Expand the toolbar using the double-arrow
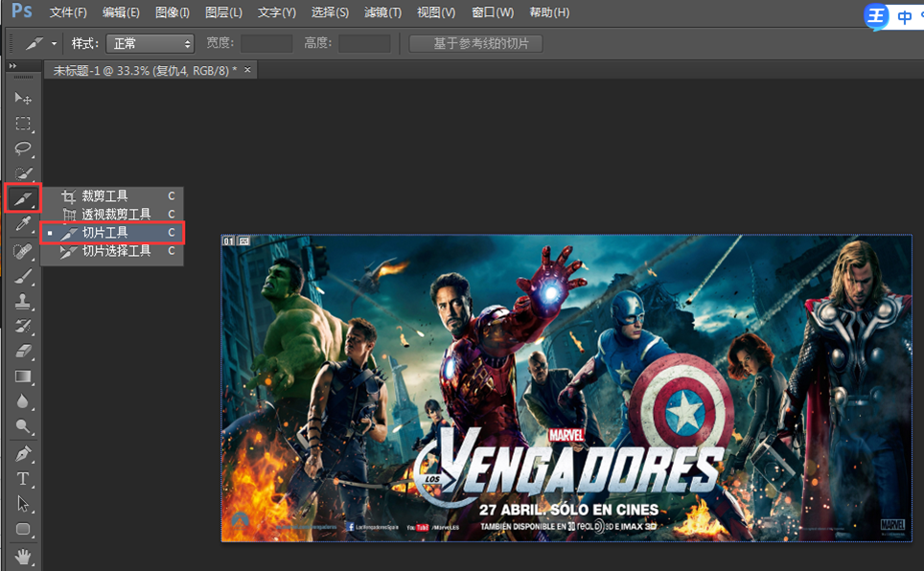The image size is (924, 571). point(12,66)
